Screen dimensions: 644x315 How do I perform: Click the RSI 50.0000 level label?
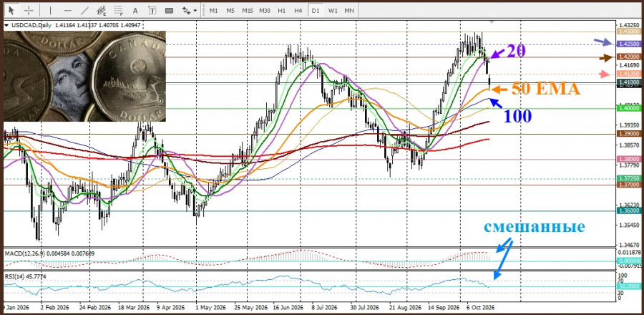point(629,286)
